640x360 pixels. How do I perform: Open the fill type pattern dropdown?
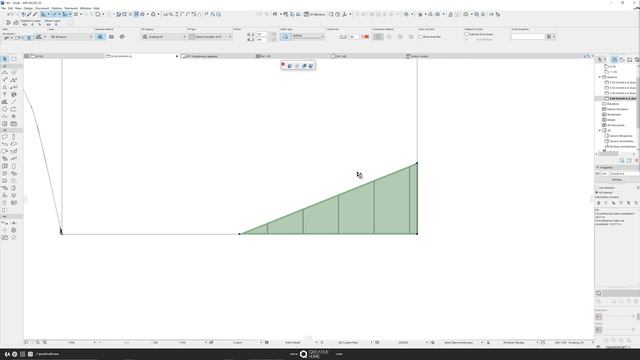(210, 37)
